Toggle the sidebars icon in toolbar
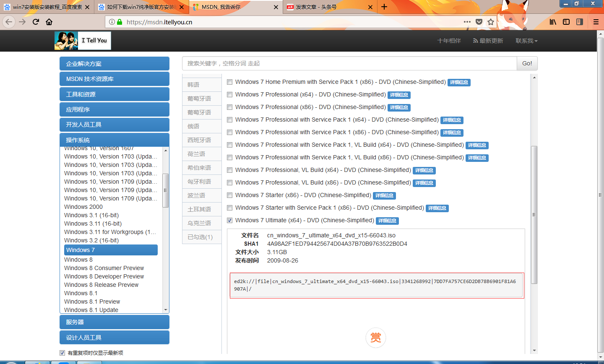Screen dimensions: 604x364 pyautogui.click(x=566, y=22)
